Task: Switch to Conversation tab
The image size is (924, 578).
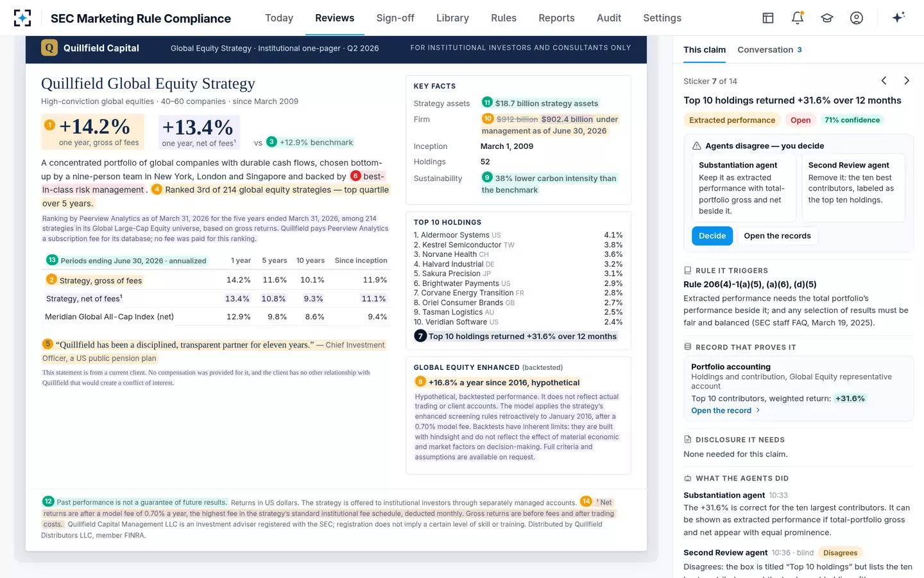Action: click(x=769, y=49)
